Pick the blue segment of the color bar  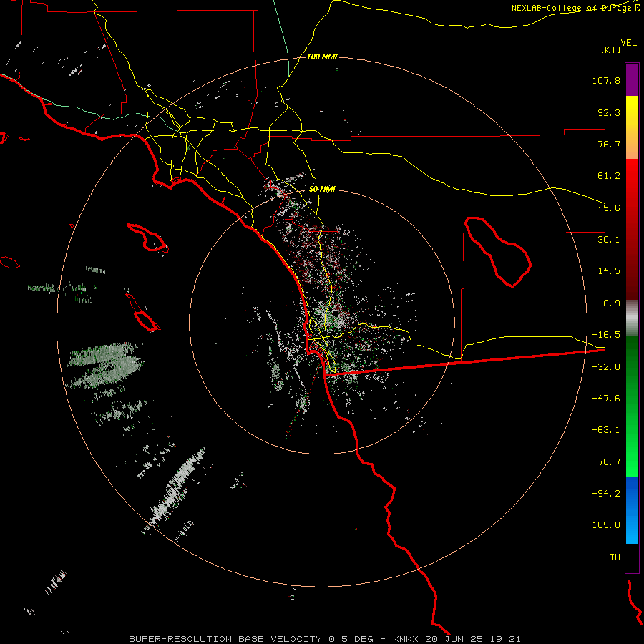tap(632, 510)
